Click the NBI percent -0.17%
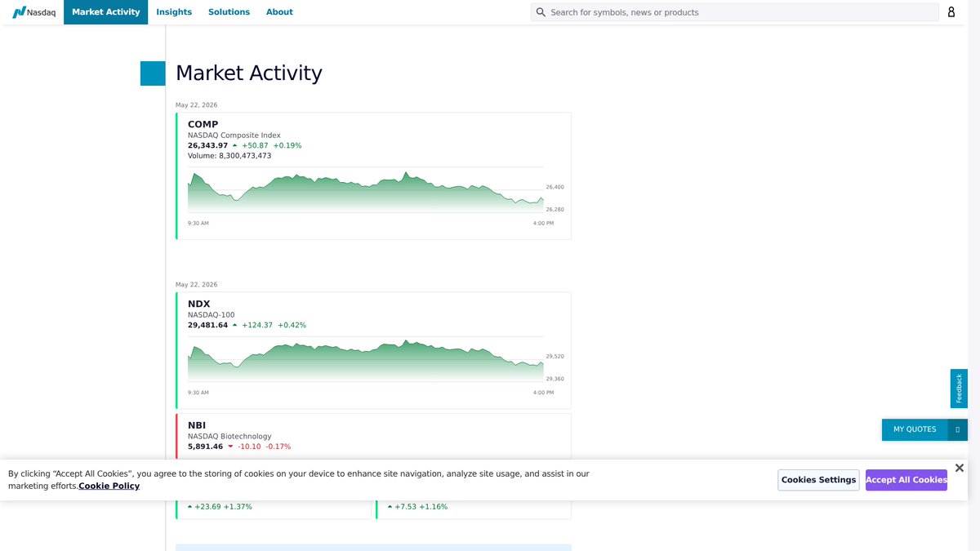The image size is (980, 551). [x=278, y=447]
